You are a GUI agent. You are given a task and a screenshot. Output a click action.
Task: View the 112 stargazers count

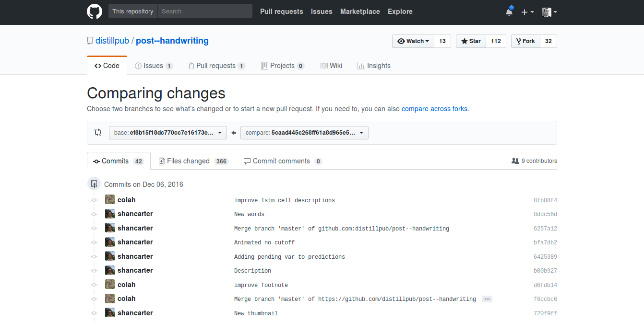(496, 41)
